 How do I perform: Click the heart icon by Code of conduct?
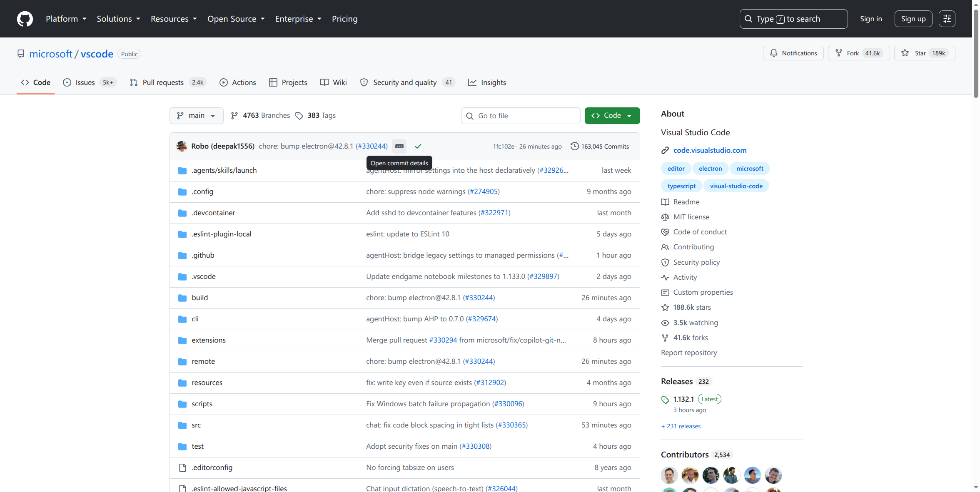click(665, 232)
